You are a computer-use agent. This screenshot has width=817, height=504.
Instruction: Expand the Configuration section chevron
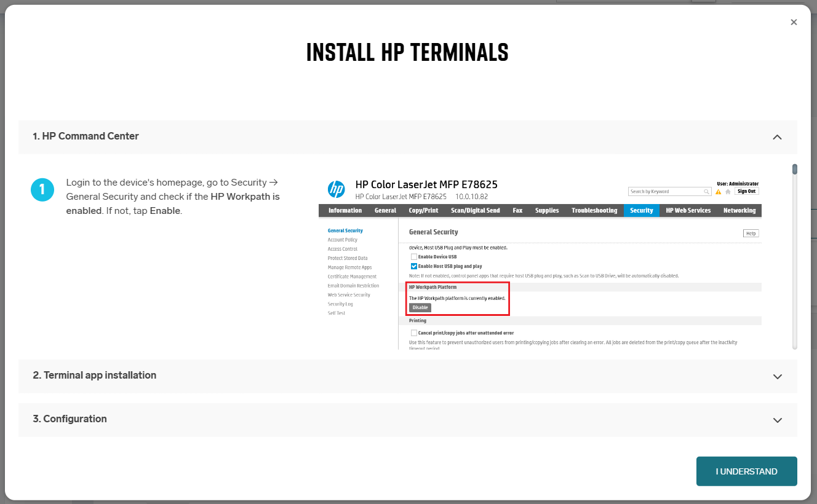(x=777, y=420)
